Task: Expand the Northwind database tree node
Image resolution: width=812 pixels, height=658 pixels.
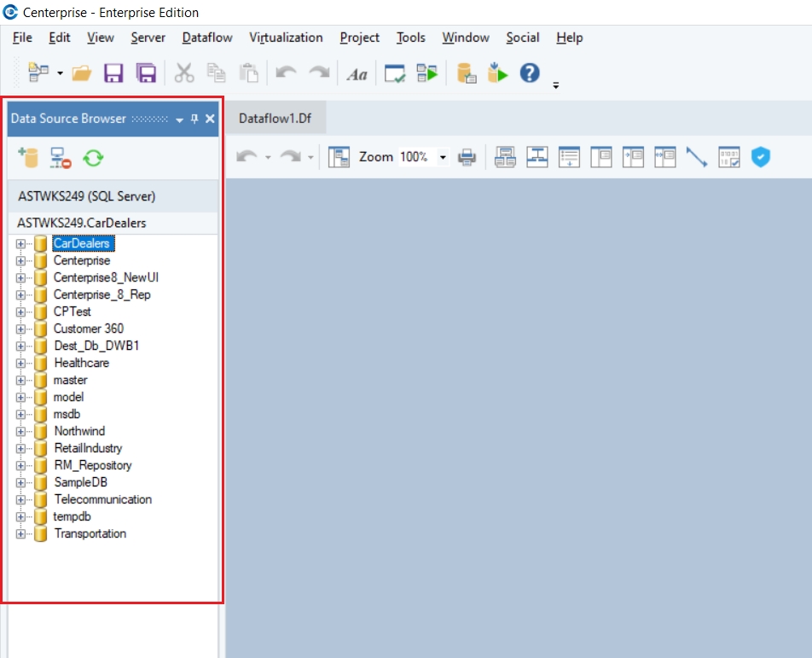Action: [20, 432]
